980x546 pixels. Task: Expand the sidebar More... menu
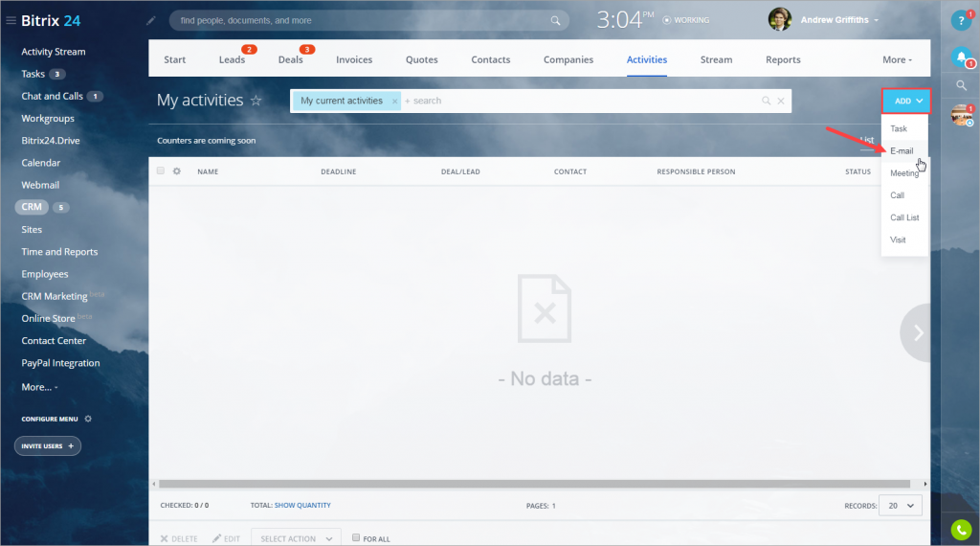[39, 387]
